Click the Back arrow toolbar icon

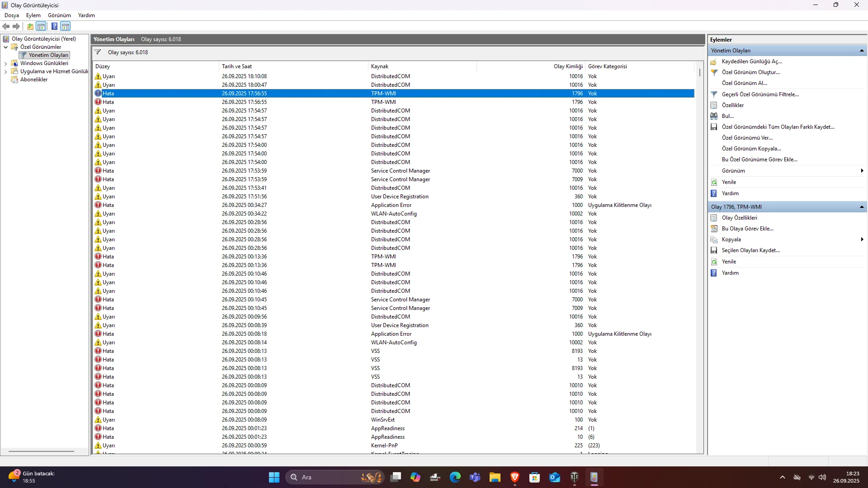pos(6,26)
